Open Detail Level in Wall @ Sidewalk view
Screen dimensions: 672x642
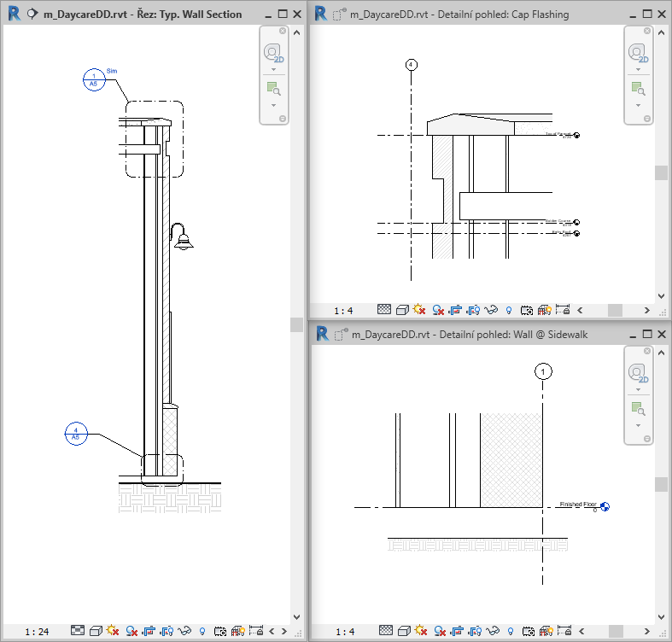(x=386, y=630)
